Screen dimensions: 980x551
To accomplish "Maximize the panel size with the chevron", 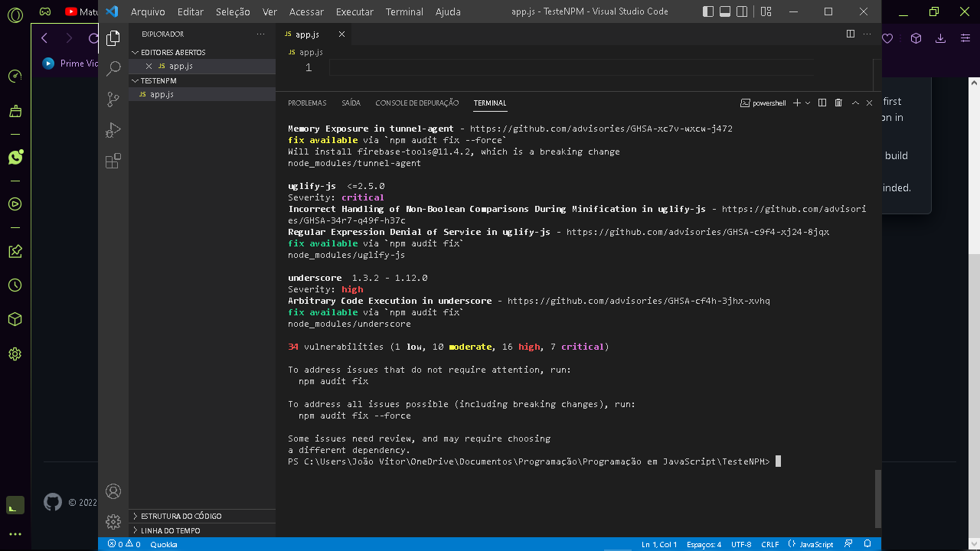I will [855, 103].
